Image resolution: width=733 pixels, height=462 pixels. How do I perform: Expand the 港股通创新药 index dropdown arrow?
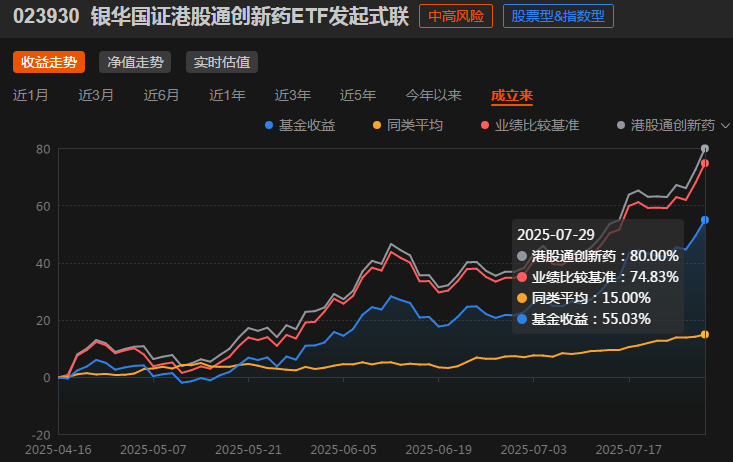[725, 125]
